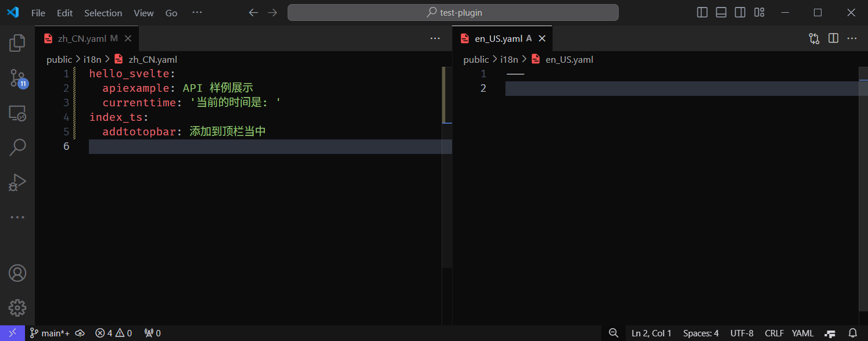Change the YAML language mode in status bar

[x=802, y=333]
